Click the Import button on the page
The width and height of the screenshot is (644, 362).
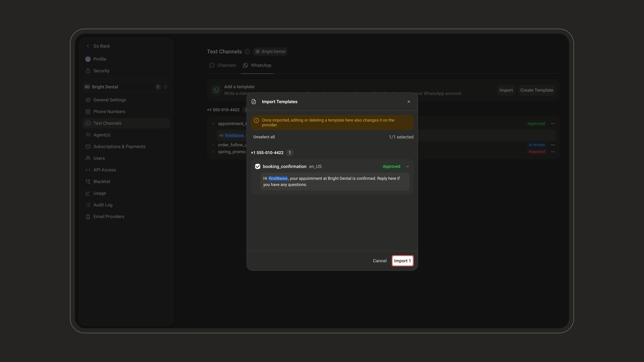pyautogui.click(x=506, y=90)
